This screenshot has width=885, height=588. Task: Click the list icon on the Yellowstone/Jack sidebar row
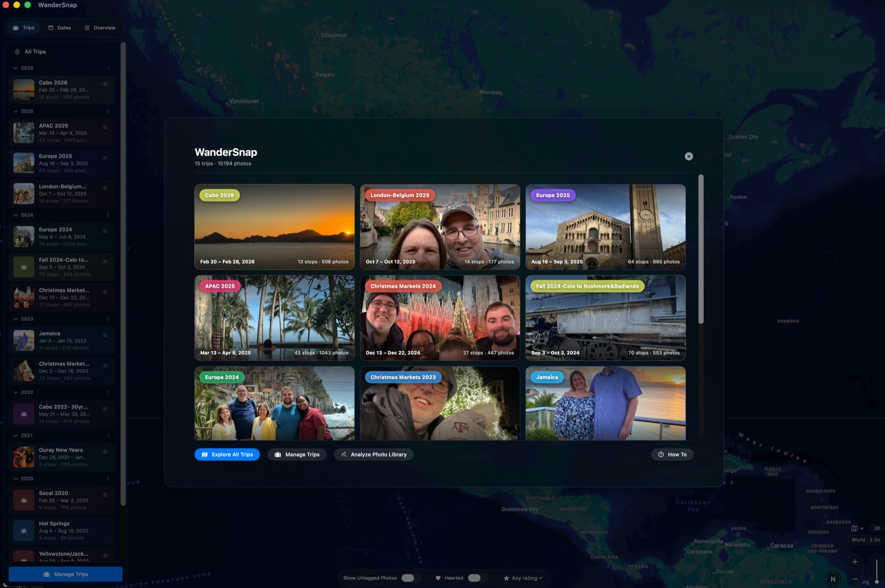click(x=105, y=555)
